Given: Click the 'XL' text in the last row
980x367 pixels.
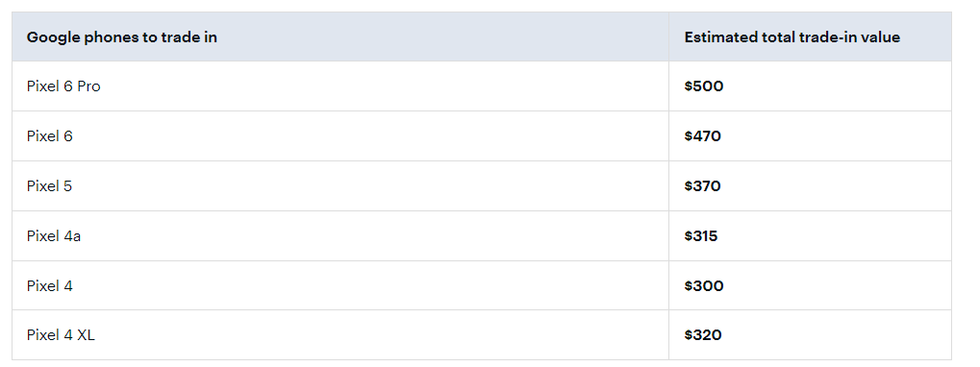Looking at the screenshot, I should [87, 335].
